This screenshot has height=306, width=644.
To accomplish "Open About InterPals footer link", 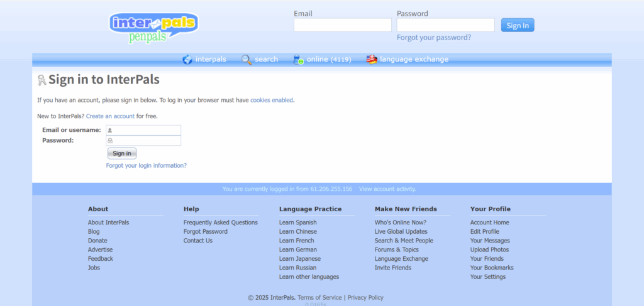I will pyautogui.click(x=108, y=222).
